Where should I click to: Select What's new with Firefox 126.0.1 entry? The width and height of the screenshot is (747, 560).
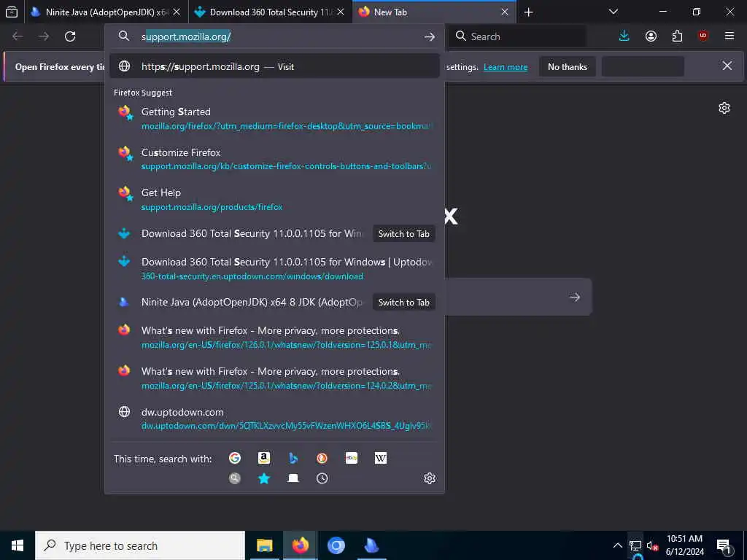point(274,337)
